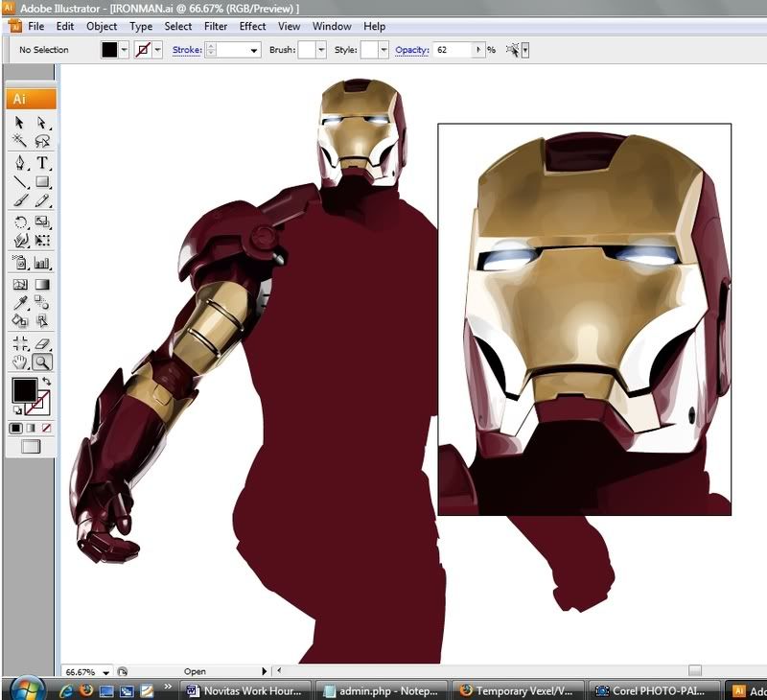Open the stroke color dropdown arrow
This screenshot has height=700, width=767.
pos(157,50)
